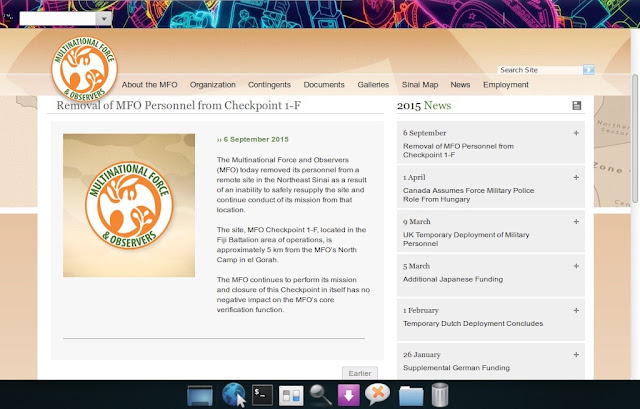Click the vertical page scrollbar
The width and height of the screenshot is (640, 409).
point(636,138)
